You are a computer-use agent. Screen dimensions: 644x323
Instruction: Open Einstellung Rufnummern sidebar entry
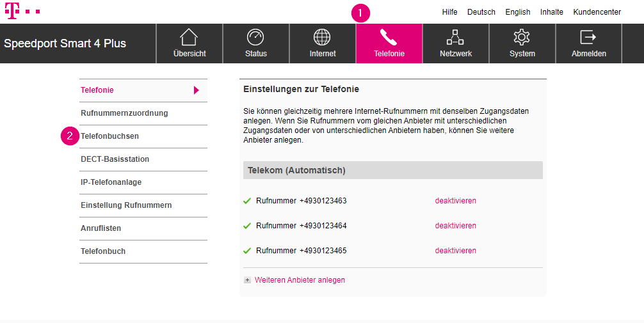coord(143,205)
